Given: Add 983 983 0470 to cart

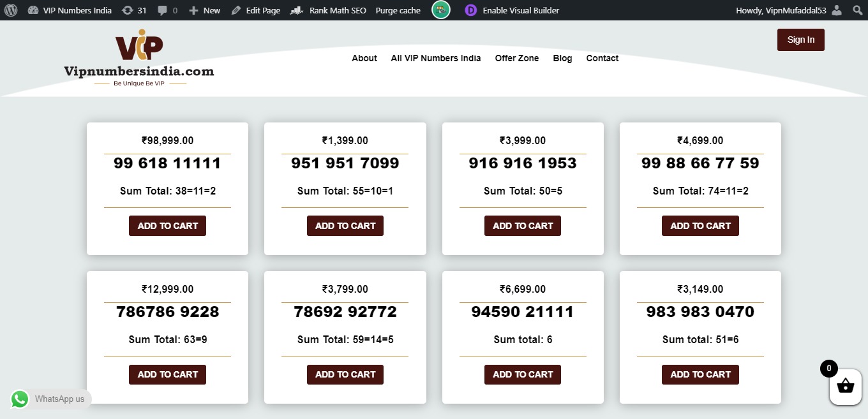Looking at the screenshot, I should coord(700,374).
